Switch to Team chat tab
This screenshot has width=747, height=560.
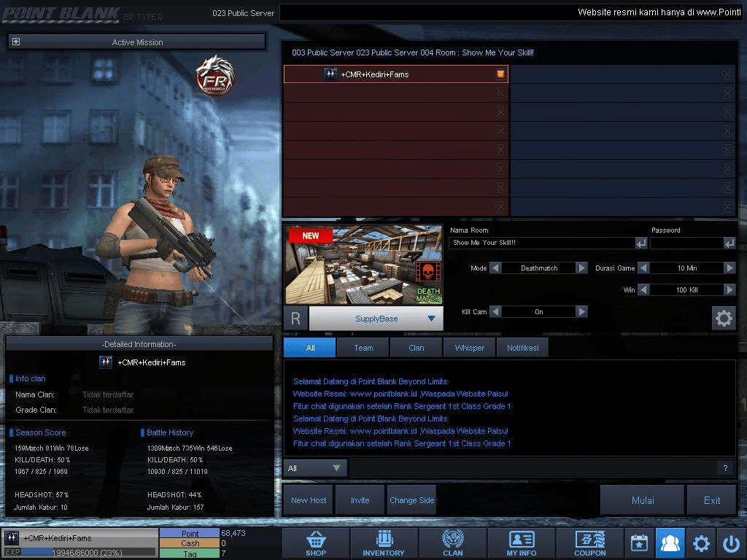(363, 348)
